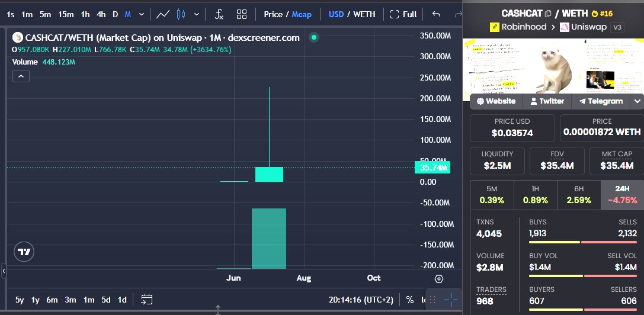The image size is (644, 315).
Task: Select the 15m timeframe
Action: point(66,14)
